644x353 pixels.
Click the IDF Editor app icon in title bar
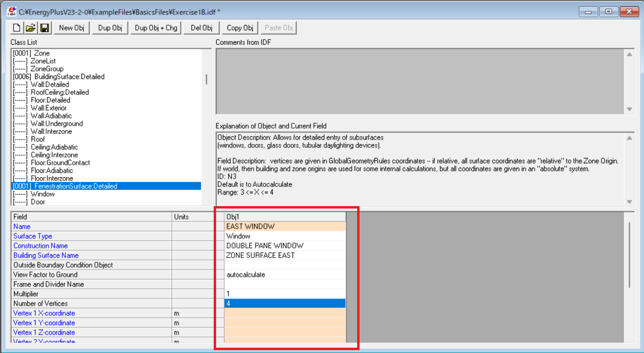[x=12, y=11]
